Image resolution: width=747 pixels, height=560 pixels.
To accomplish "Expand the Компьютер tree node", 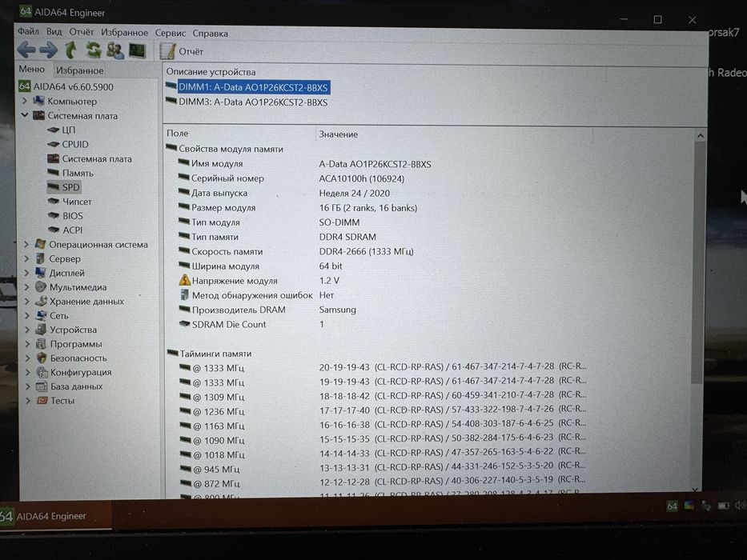I will (25, 101).
